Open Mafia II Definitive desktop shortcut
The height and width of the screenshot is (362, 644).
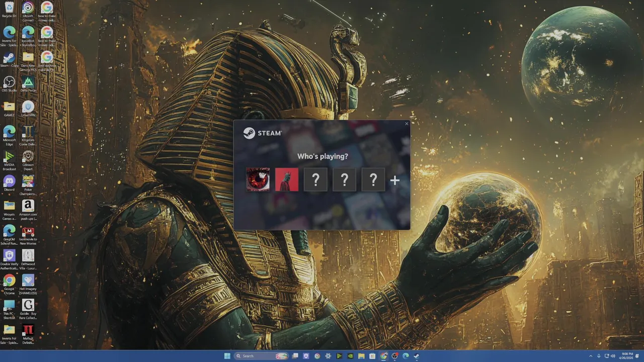click(28, 334)
